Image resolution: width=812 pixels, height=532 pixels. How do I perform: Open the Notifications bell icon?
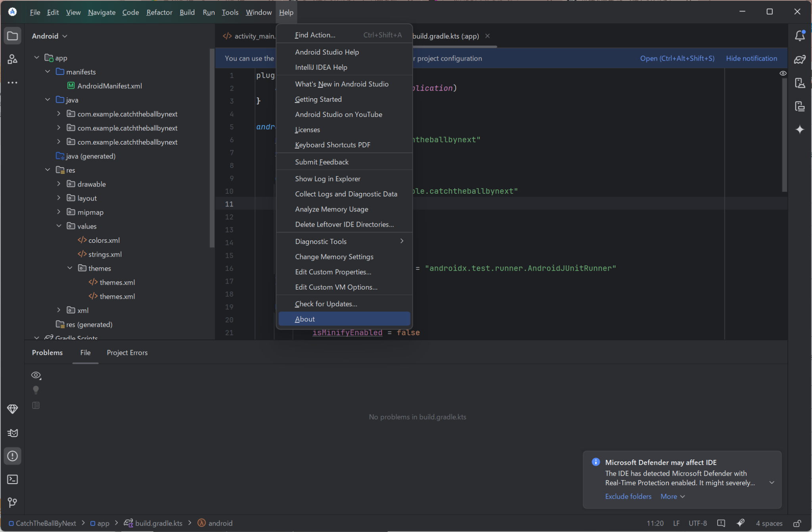click(x=800, y=36)
